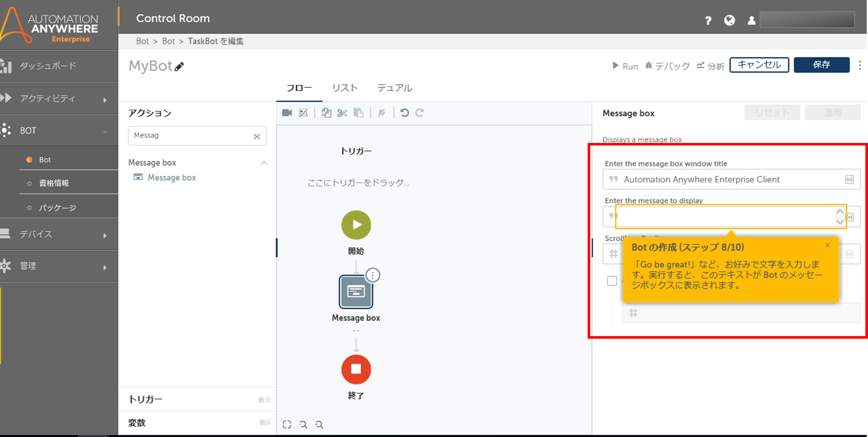
Task: Click first Bot breadcrumb link
Action: tap(142, 41)
